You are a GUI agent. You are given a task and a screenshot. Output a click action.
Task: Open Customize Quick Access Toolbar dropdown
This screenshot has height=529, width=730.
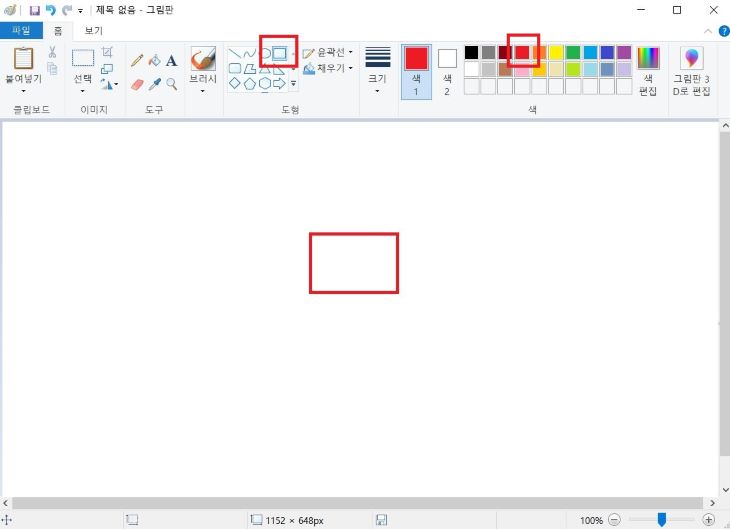coord(80,11)
